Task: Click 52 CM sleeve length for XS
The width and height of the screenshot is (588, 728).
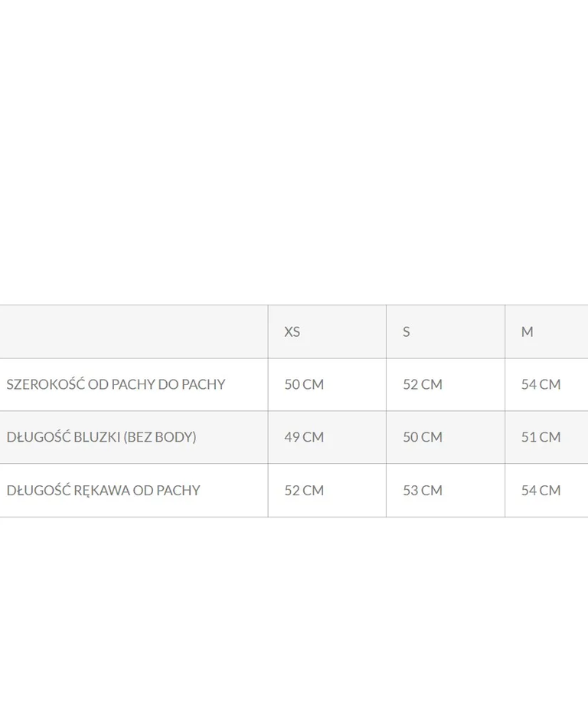Action: point(304,490)
